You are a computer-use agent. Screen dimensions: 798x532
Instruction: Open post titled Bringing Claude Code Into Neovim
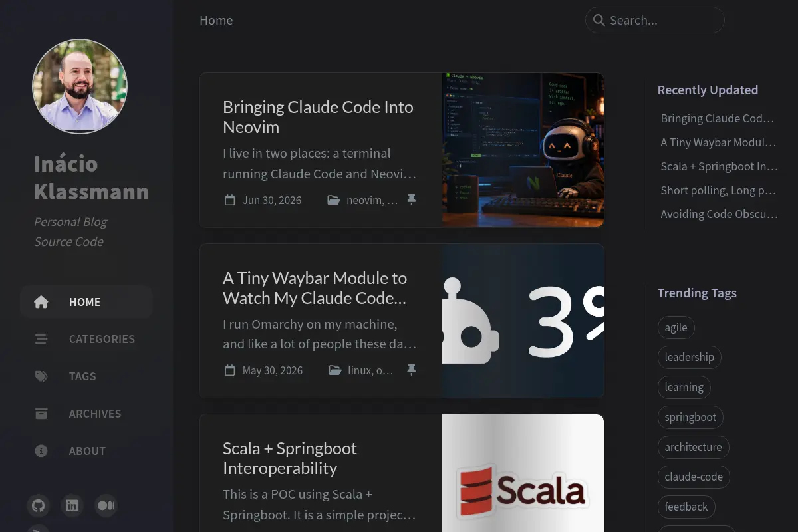[318, 117]
